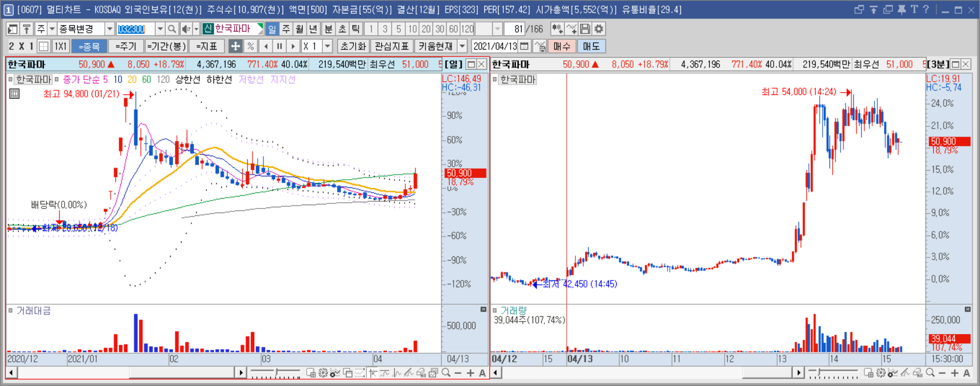Click the title bar help question icon
The width and height of the screenshot is (980, 386).
pyautogui.click(x=926, y=9)
